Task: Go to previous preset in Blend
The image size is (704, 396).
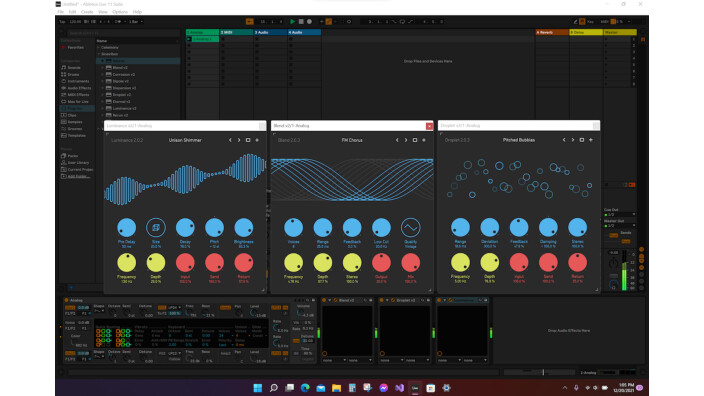Action: [397, 140]
